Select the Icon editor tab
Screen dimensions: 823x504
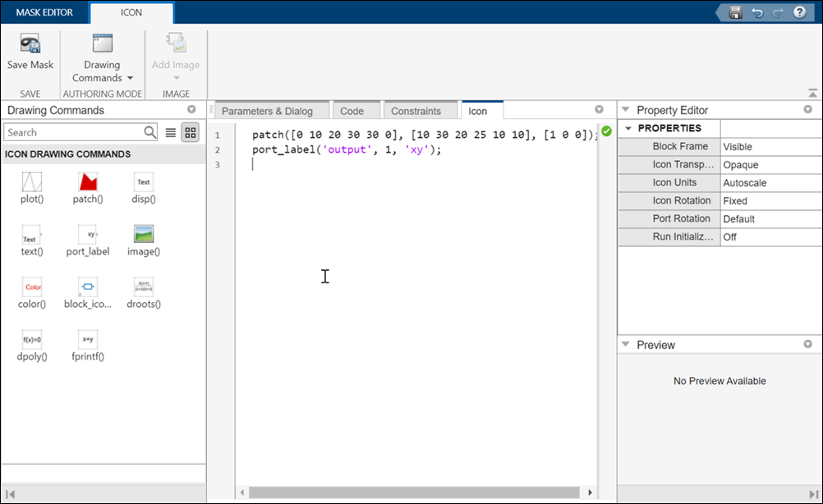478,111
